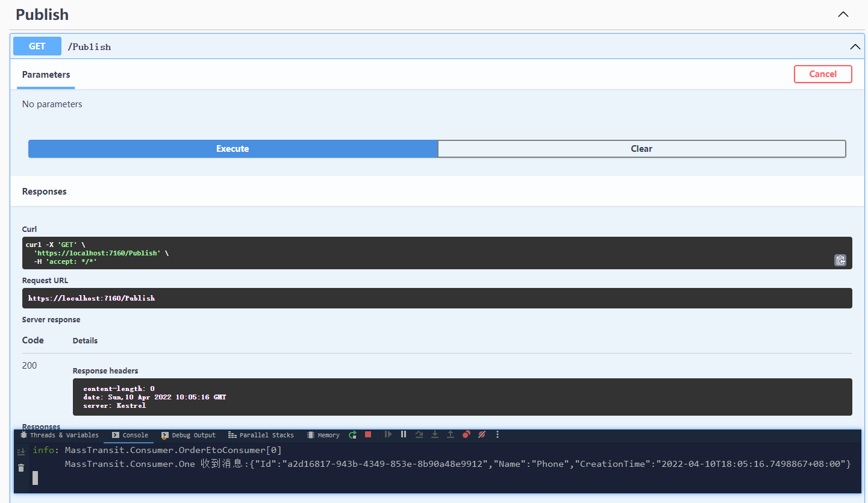Click the 'server: Kestrel' header line

[114, 406]
